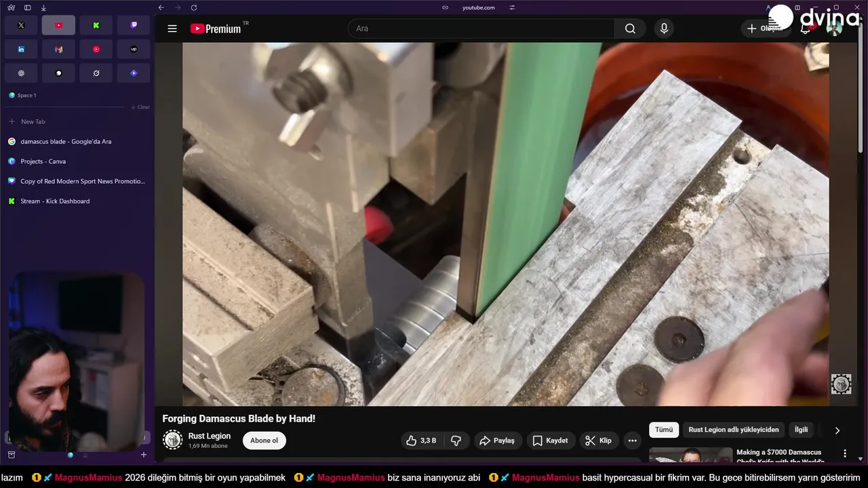
Task: Create a clip with Klip
Action: click(x=599, y=441)
